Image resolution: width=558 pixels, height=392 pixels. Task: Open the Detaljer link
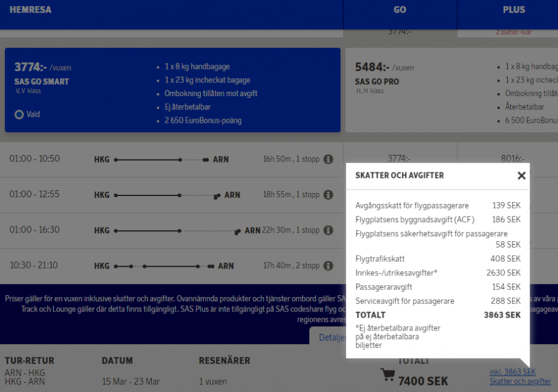(332, 337)
